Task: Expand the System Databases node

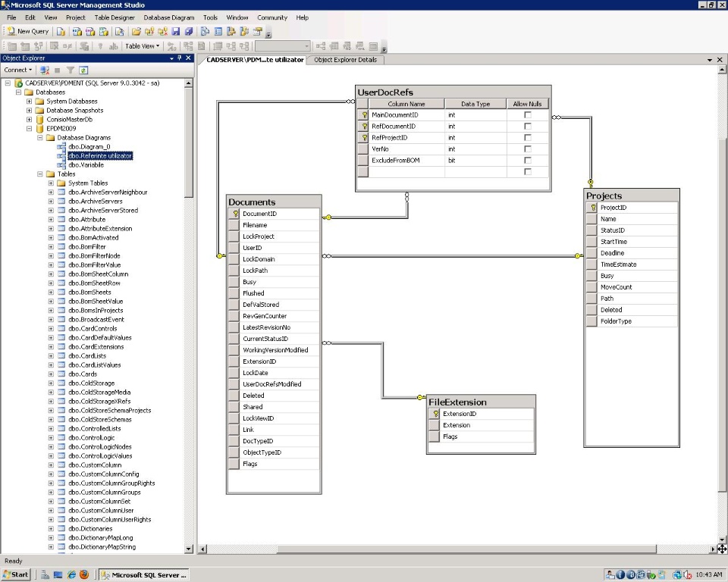Action: 30,102
